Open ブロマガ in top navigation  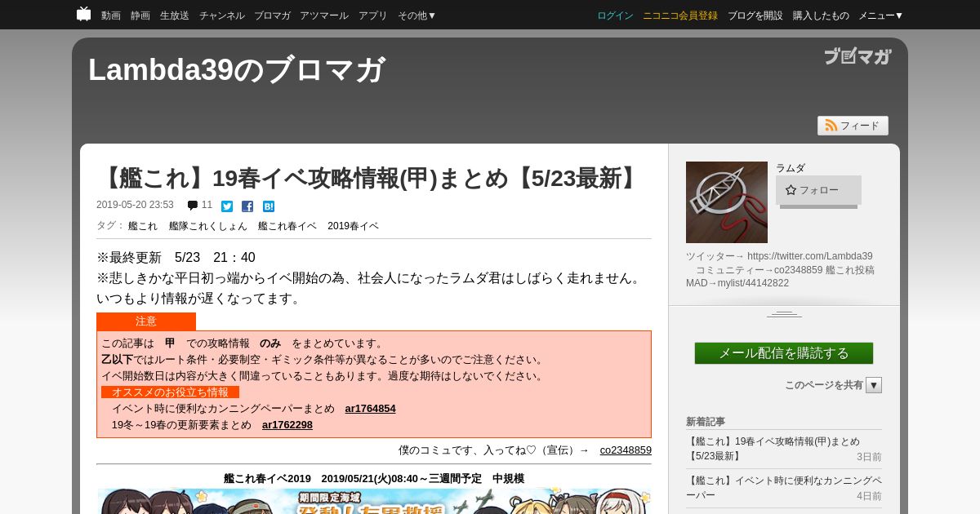[x=272, y=16]
